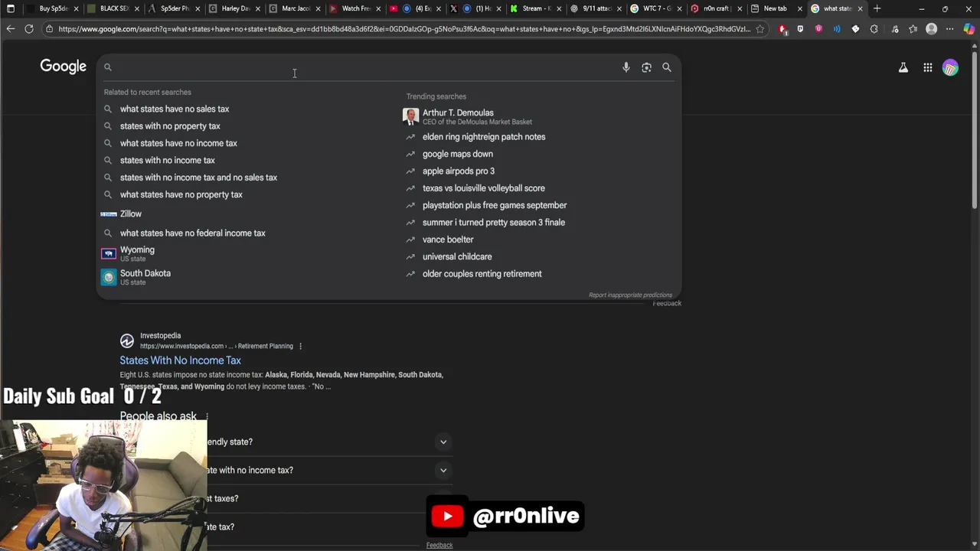Screen dimensions: 980x551
Task: Open the tab actions menu icon
Action: tap(11, 8)
